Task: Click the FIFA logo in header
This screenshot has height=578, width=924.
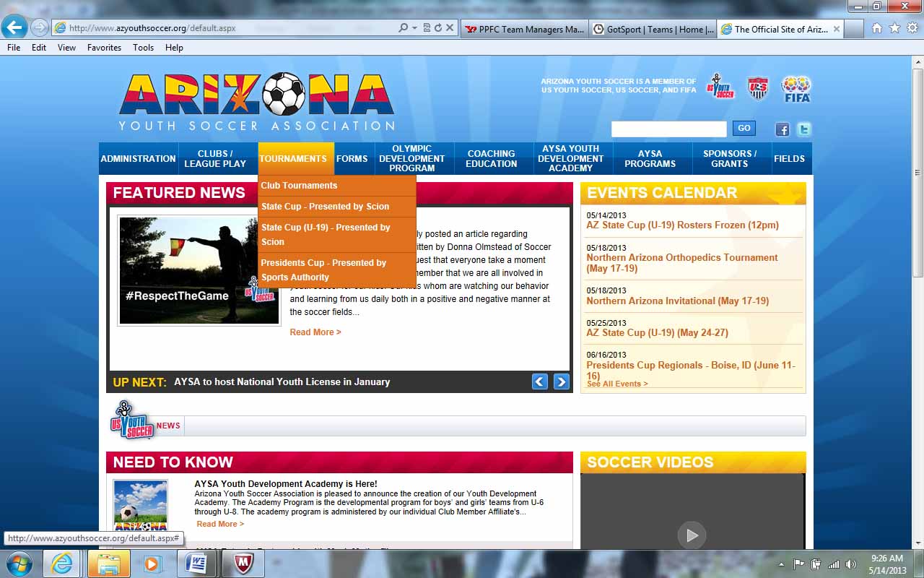Action: click(x=796, y=89)
